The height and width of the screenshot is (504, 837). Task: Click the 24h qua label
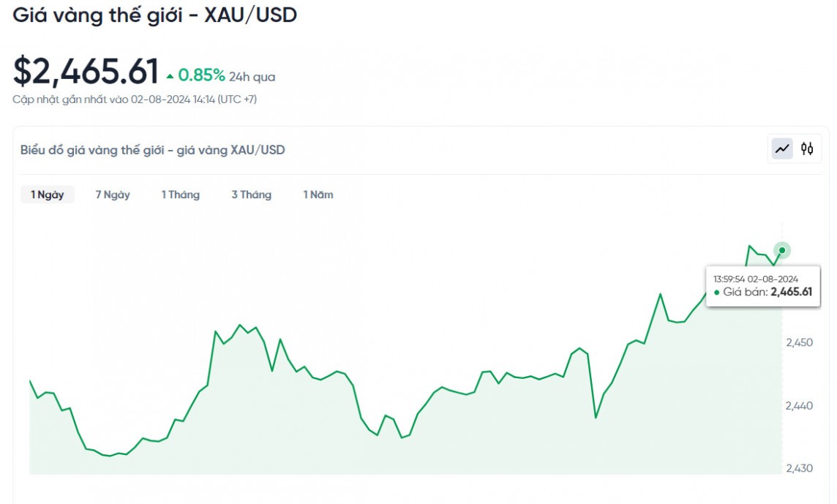[x=252, y=77]
